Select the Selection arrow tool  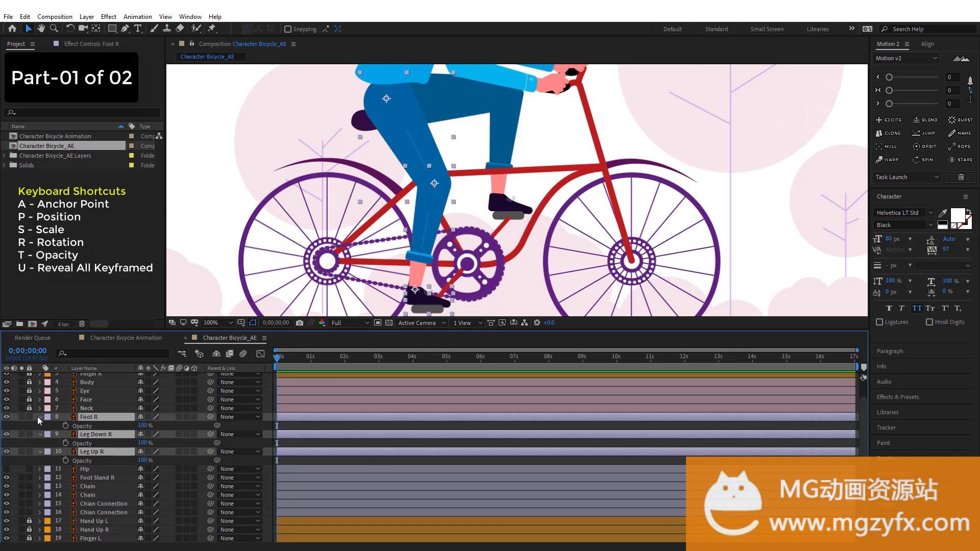28,29
